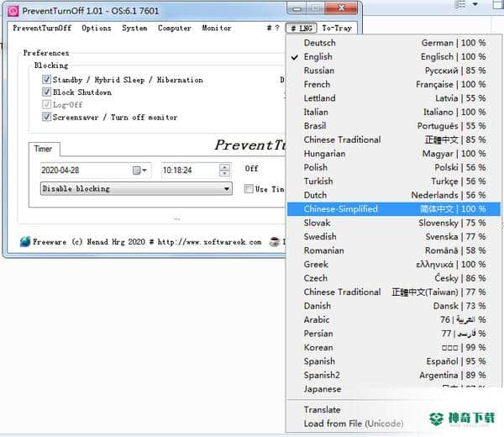Select Japanese language
The image size is (504, 437).
pyautogui.click(x=393, y=388)
